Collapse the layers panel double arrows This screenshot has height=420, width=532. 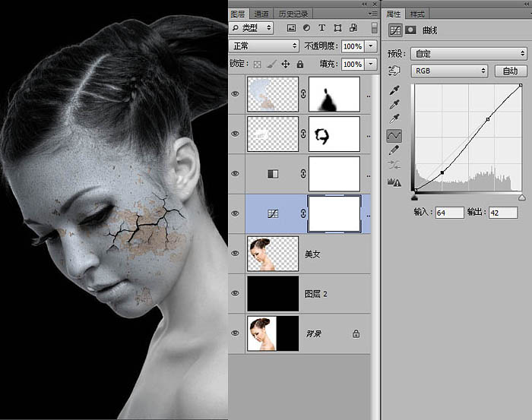[364, 4]
